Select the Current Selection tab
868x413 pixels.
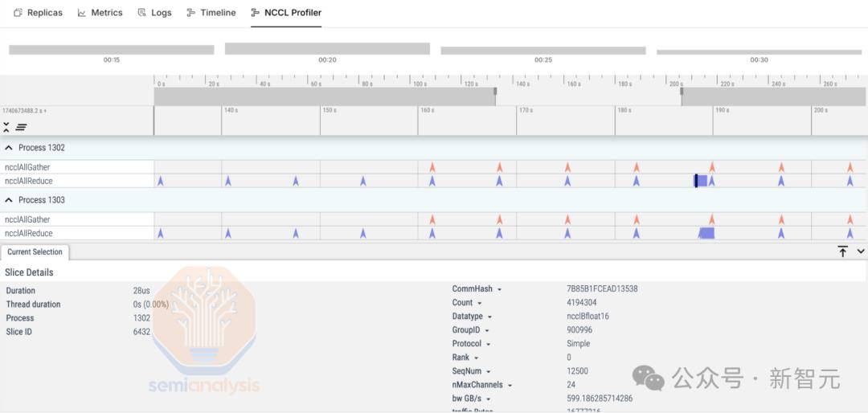point(35,251)
